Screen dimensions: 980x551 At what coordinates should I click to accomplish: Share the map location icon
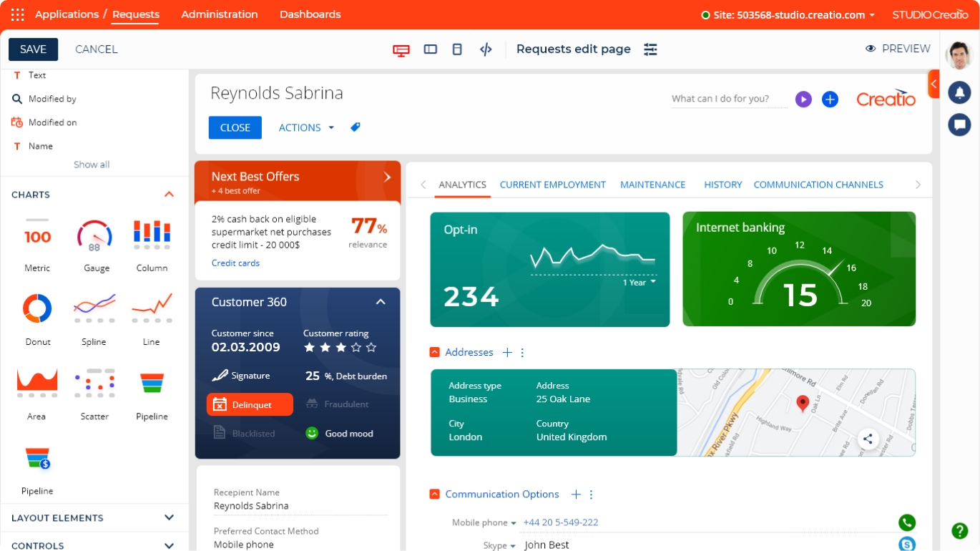coord(868,439)
